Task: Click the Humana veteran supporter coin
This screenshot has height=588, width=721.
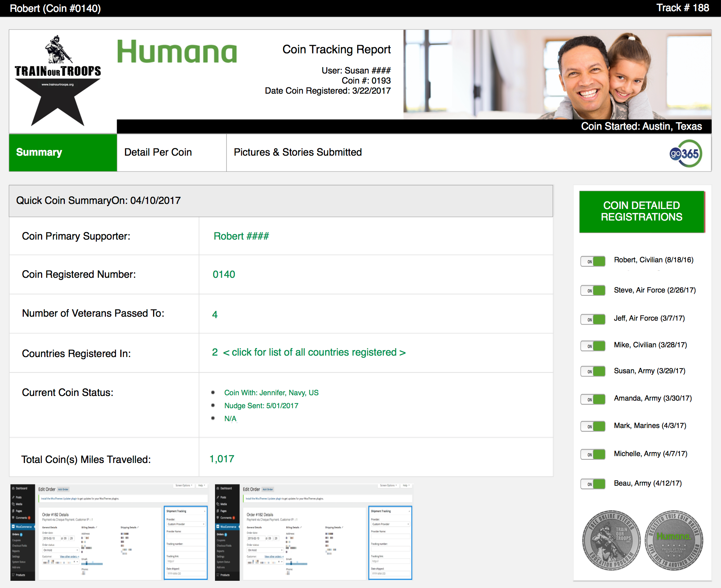Action: [673, 540]
